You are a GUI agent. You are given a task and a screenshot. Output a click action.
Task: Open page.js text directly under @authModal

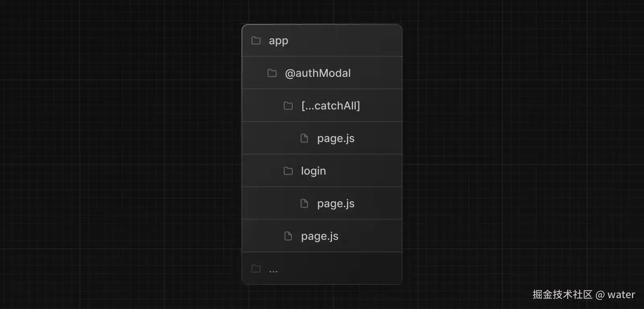coord(320,237)
